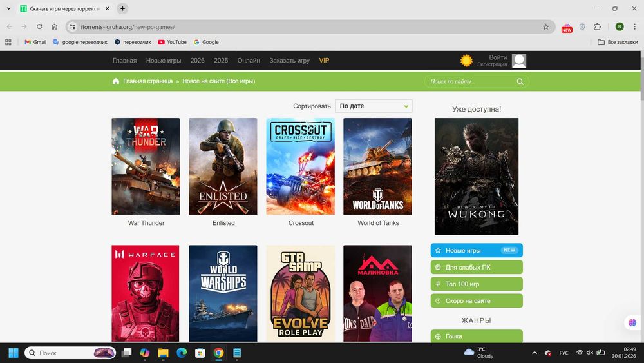This screenshot has height=363, width=644.
Task: Close the current torrent games tab
Action: [107, 8]
